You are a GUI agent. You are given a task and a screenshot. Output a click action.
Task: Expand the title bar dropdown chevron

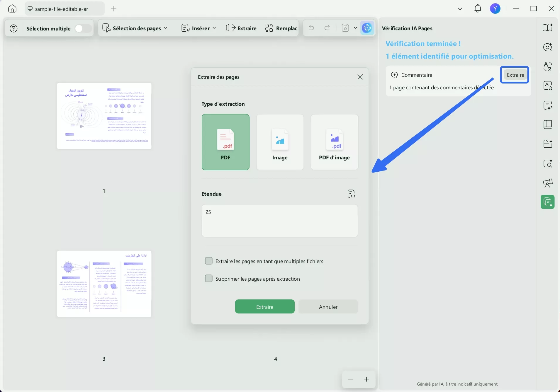point(460,9)
